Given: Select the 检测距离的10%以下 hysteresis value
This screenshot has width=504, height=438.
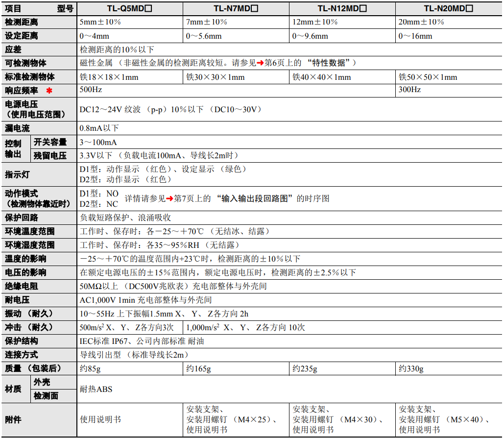Looking at the screenshot, I should pyautogui.click(x=117, y=49).
